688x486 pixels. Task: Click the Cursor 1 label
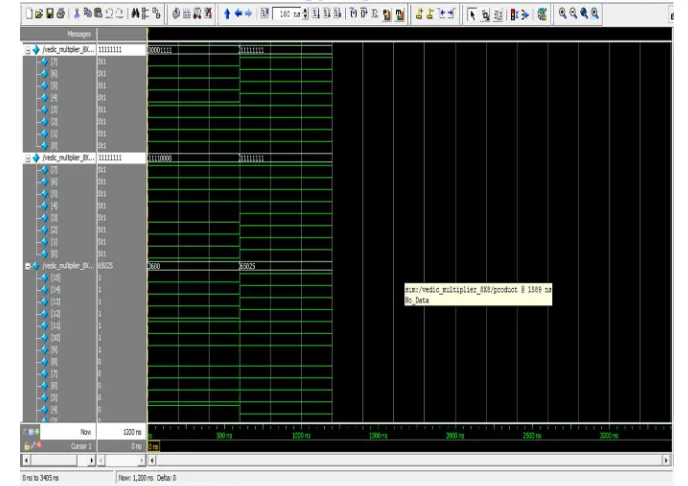click(81, 446)
